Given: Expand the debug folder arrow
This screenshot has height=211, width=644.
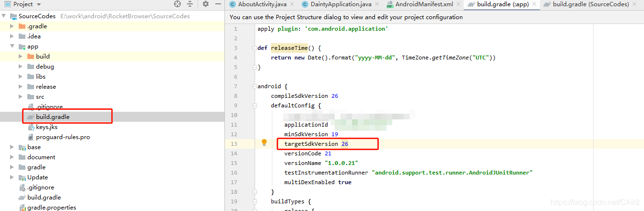Looking at the screenshot, I should (21, 67).
